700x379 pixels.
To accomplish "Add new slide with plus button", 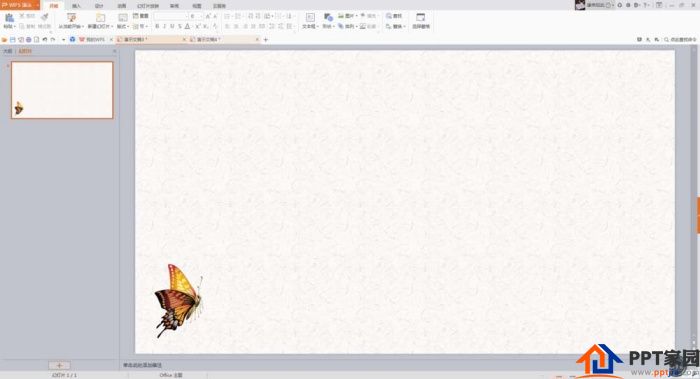I will coord(59,366).
